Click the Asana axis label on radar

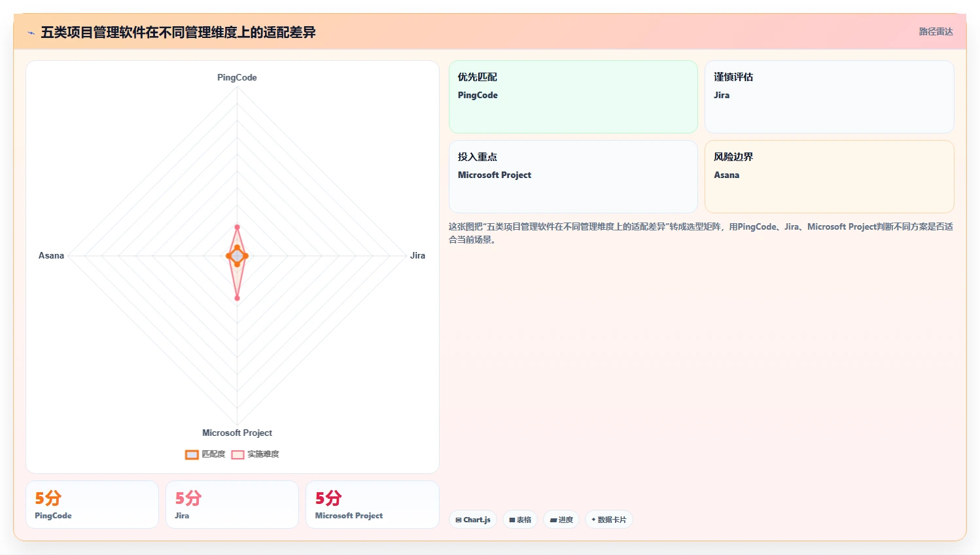pos(51,256)
